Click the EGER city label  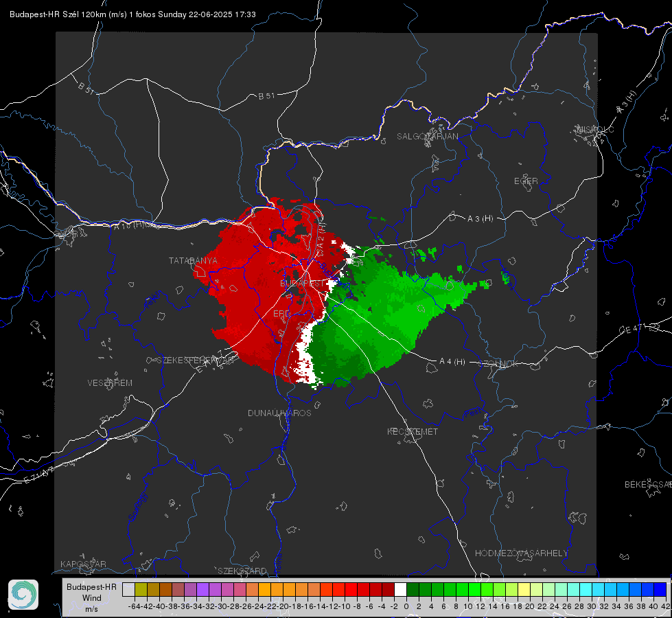pyautogui.click(x=526, y=181)
